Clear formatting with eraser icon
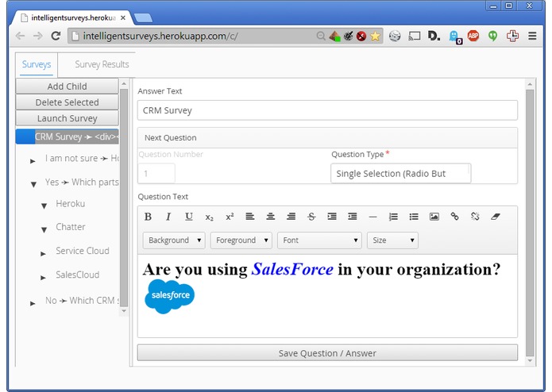The image size is (552, 392). [496, 217]
